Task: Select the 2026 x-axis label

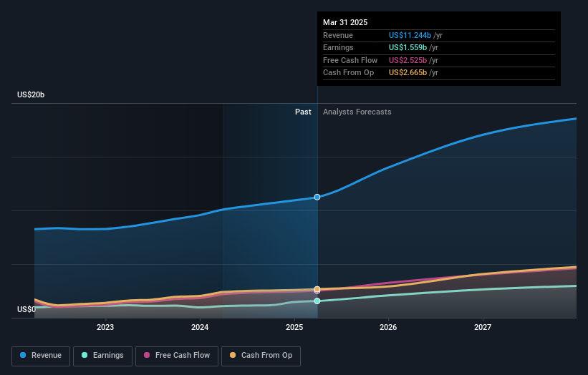Action: [x=388, y=328]
